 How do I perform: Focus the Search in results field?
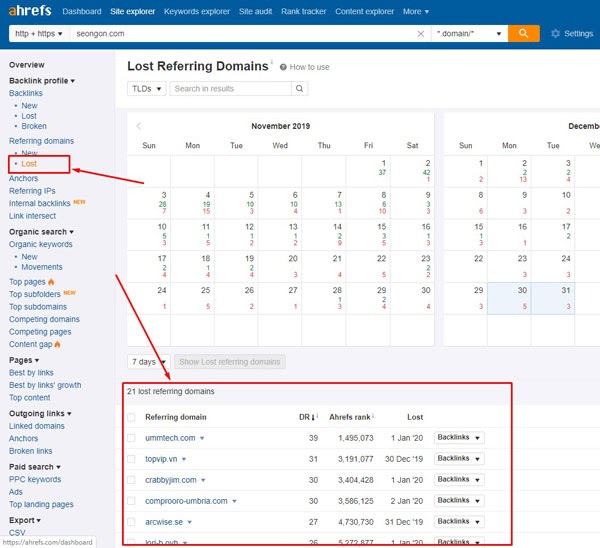230,89
